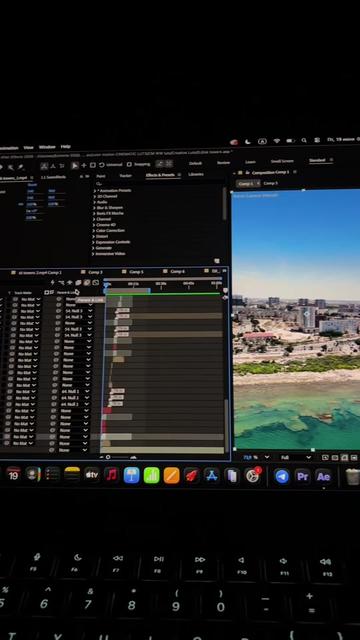
Task: Select the view axis mode icon
Action: tap(62, 166)
